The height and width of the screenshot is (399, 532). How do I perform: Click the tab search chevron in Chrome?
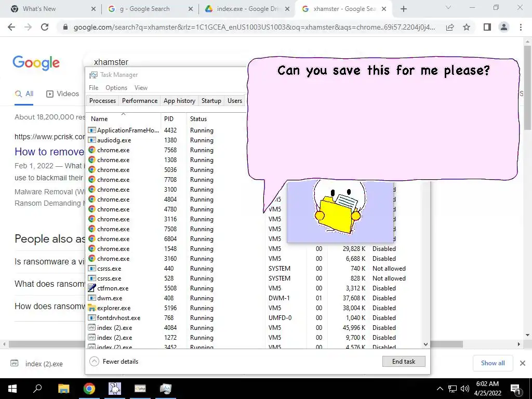click(448, 7)
